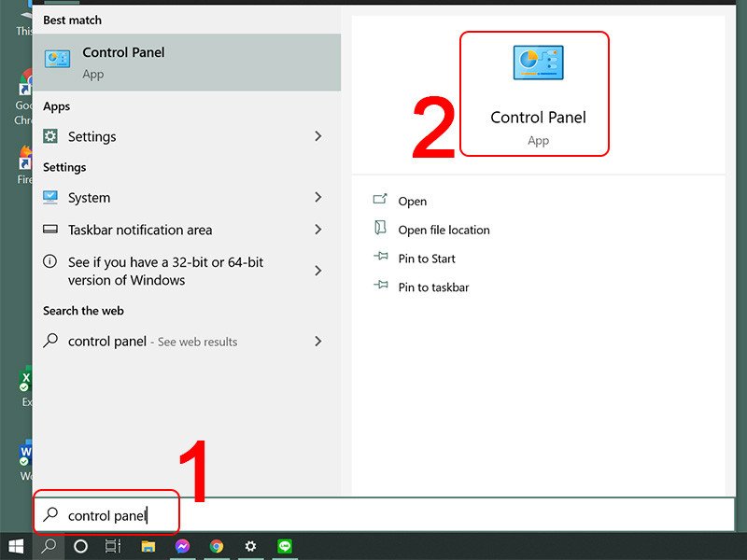Select the Best match Control Panel entry

(x=122, y=53)
